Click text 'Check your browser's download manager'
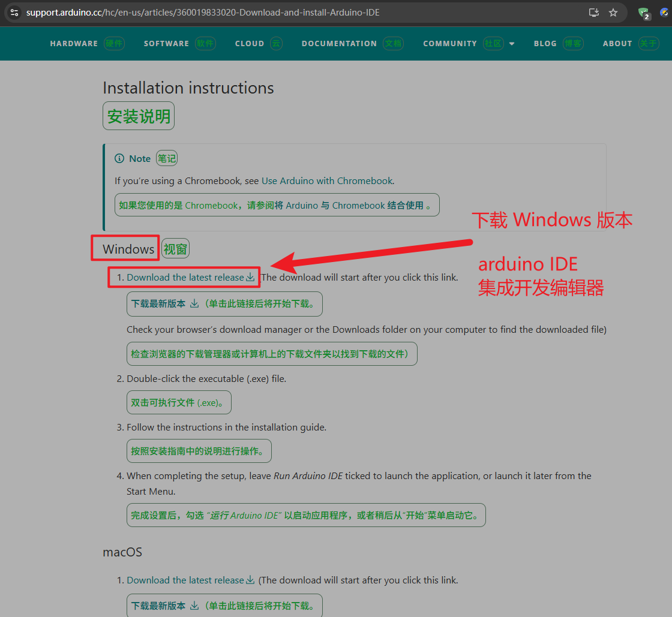This screenshot has height=617, width=672. click(214, 330)
